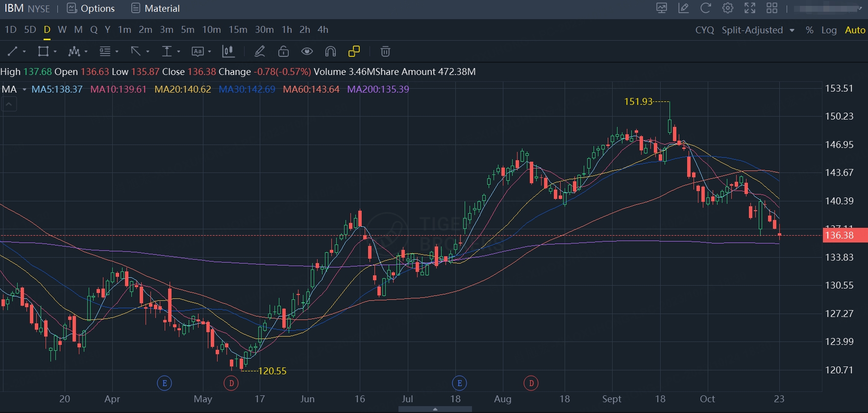Enable the magnet snap tool
The image size is (868, 413).
330,51
